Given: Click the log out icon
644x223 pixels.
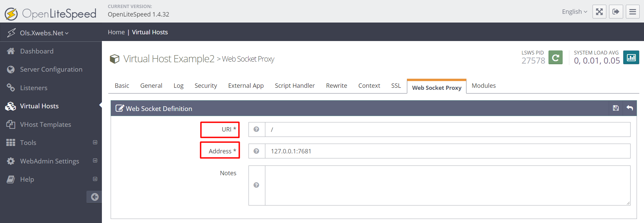Looking at the screenshot, I should (616, 12).
